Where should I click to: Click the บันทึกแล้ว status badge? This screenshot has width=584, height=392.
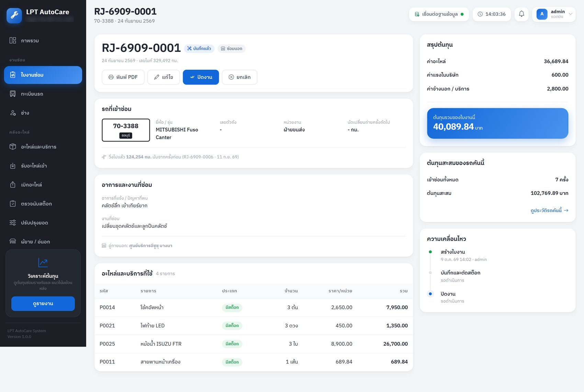(x=199, y=48)
